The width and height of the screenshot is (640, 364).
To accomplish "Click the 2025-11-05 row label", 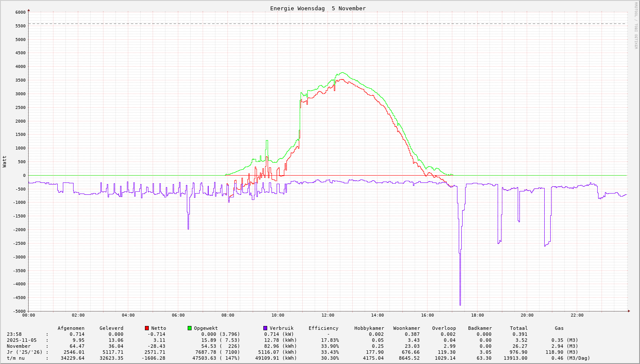I will 21,340.
